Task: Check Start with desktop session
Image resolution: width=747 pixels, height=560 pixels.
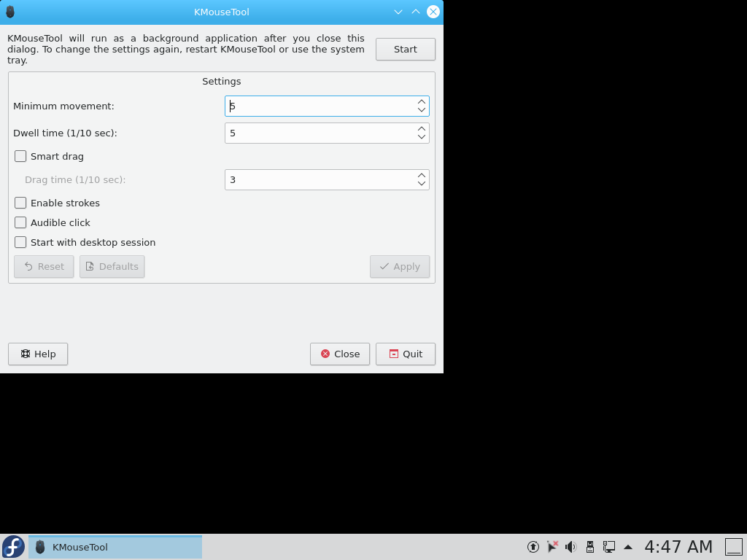Action: click(20, 242)
